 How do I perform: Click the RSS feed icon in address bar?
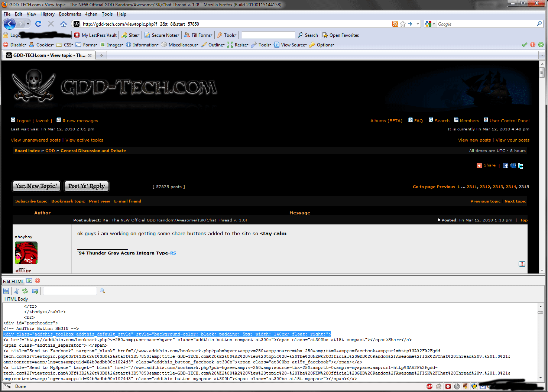point(395,24)
